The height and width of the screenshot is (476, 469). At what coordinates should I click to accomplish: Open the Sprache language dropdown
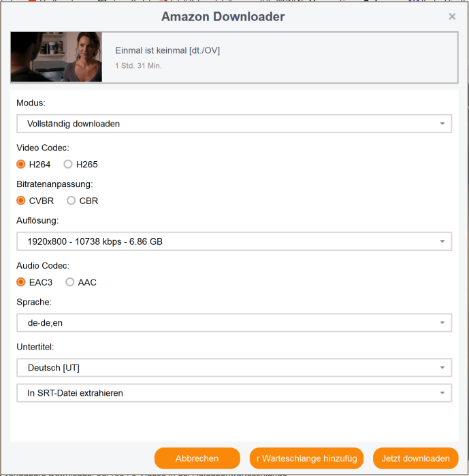[233, 323]
